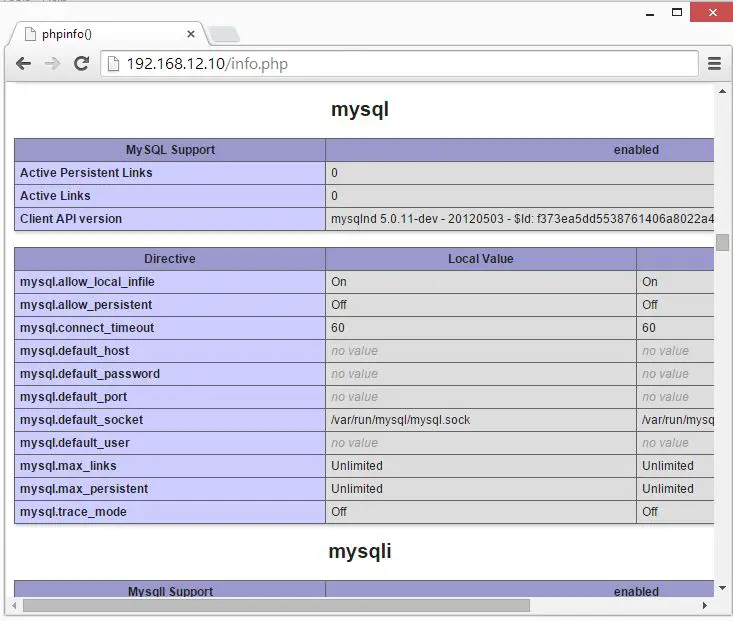Click the mysql.default_host directive
Screen dimensions: 733x621
coord(74,350)
